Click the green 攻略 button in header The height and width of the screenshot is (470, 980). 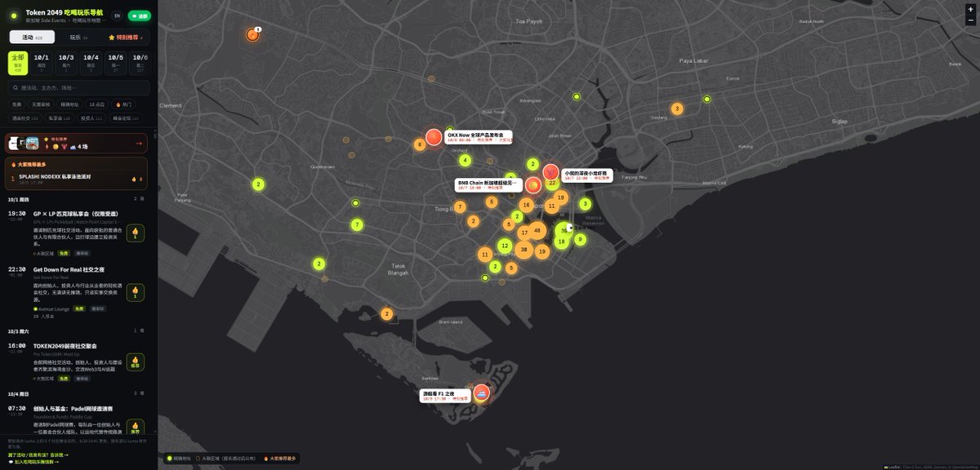click(x=139, y=16)
